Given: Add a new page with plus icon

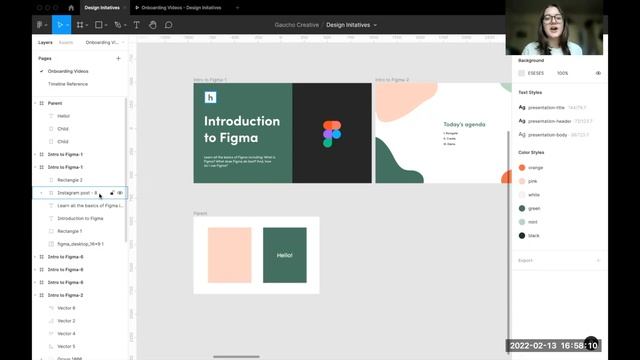Looking at the screenshot, I should pyautogui.click(x=118, y=58).
